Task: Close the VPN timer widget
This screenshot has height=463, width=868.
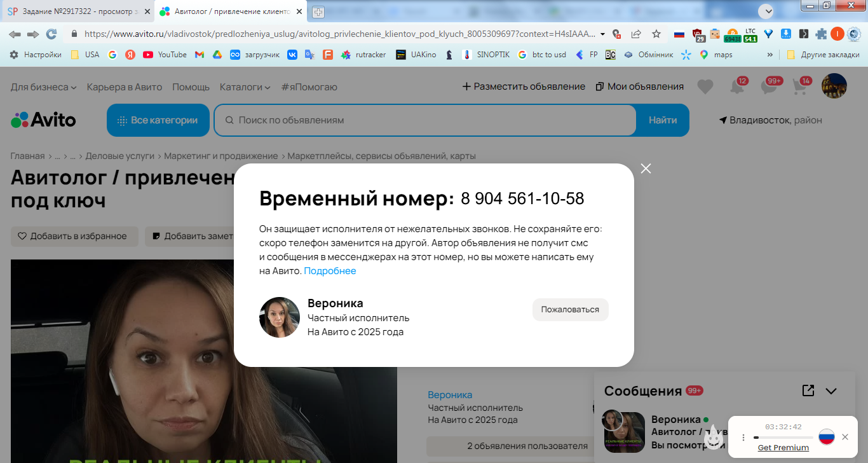Action: point(844,437)
